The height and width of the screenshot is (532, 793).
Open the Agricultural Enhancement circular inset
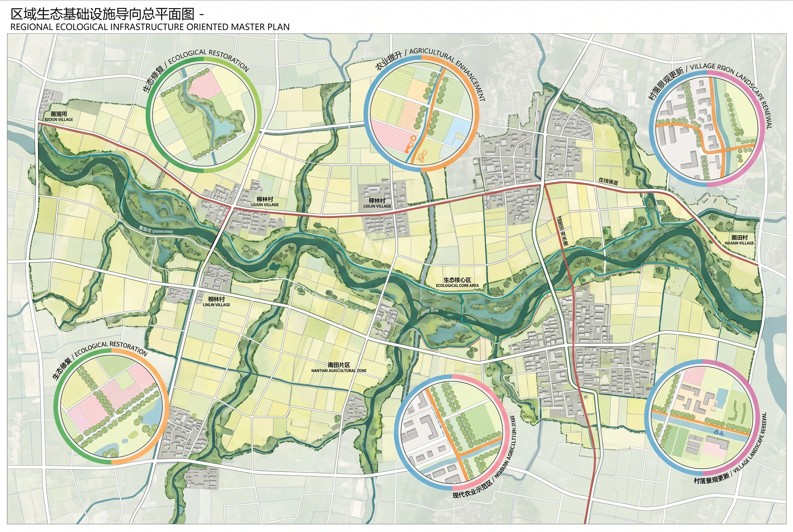[422, 113]
